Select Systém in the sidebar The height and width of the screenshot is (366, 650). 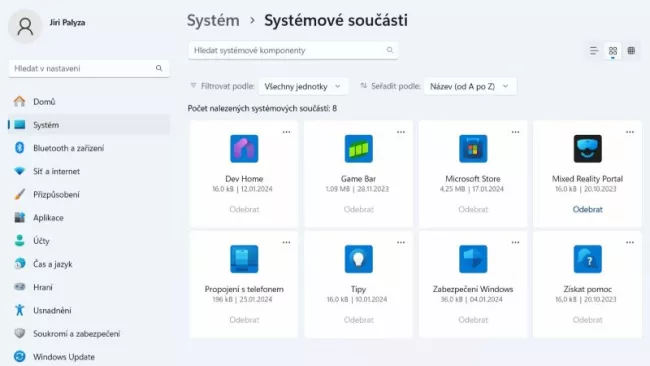pyautogui.click(x=89, y=125)
